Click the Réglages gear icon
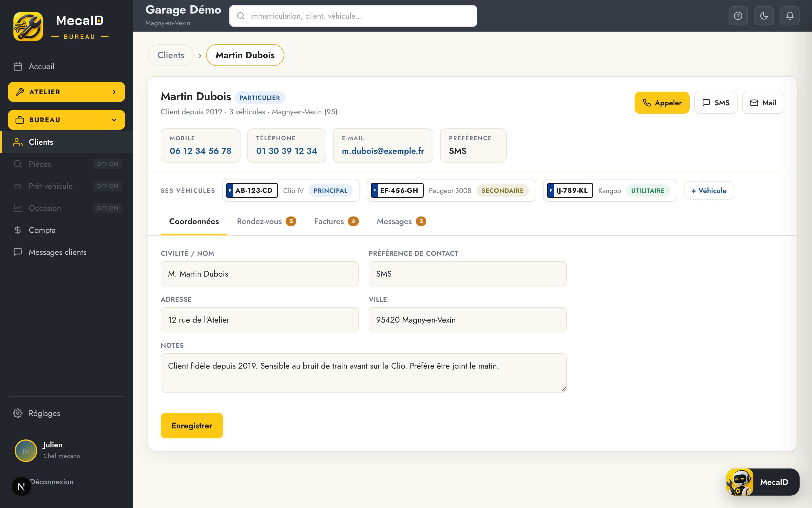Image resolution: width=812 pixels, height=508 pixels. (18, 413)
